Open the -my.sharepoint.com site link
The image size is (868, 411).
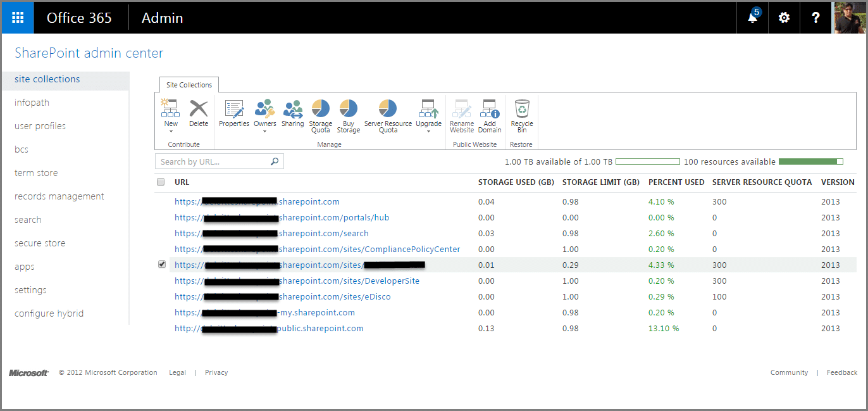265,312
